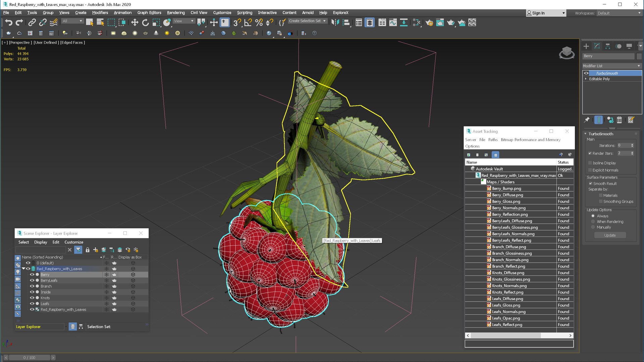Click the Sign In button
Screen dimensions: 644x362
click(x=546, y=13)
